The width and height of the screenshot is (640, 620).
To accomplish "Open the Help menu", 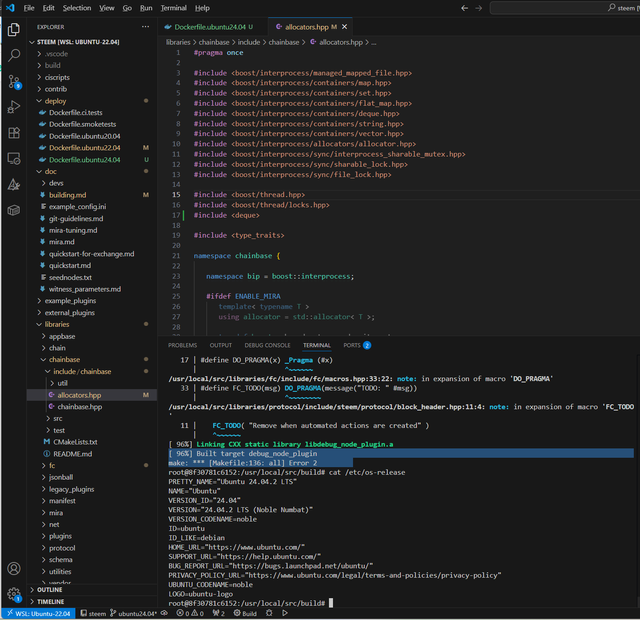I will [x=202, y=8].
